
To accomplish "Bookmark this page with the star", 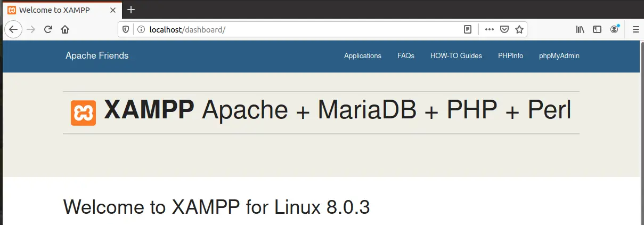I will (519, 29).
